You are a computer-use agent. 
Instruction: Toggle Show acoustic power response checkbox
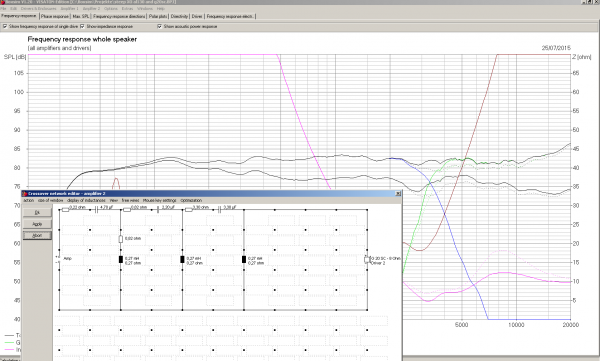[x=160, y=26]
